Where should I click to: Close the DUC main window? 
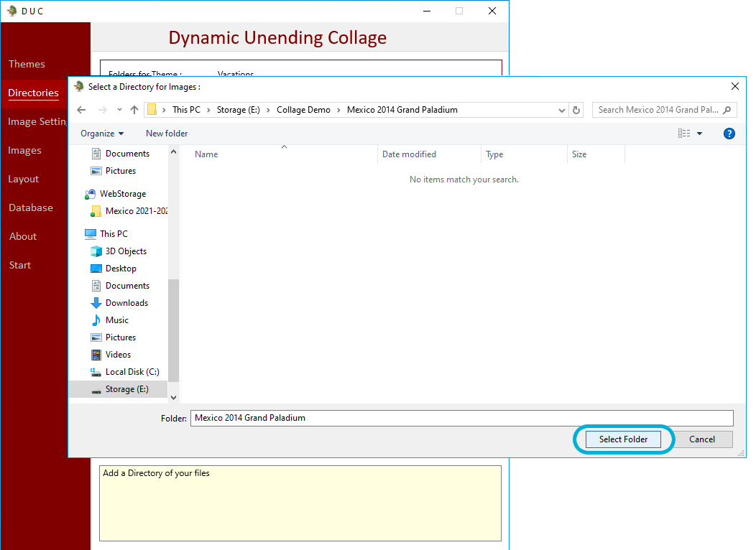coord(492,11)
